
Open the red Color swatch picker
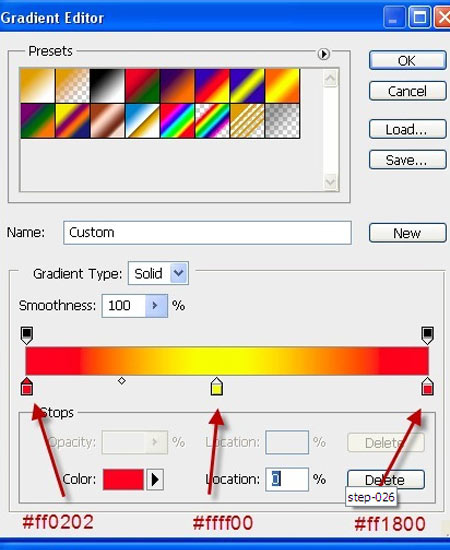coord(123,479)
